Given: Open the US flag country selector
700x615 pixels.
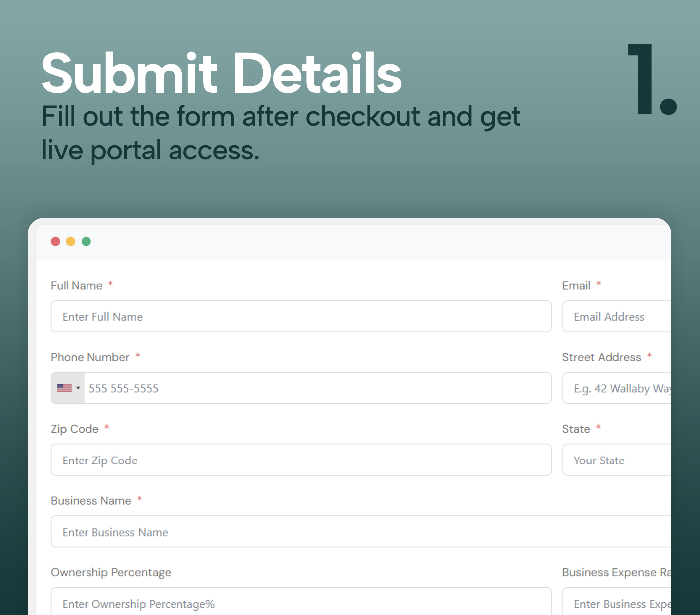Looking at the screenshot, I should (68, 388).
